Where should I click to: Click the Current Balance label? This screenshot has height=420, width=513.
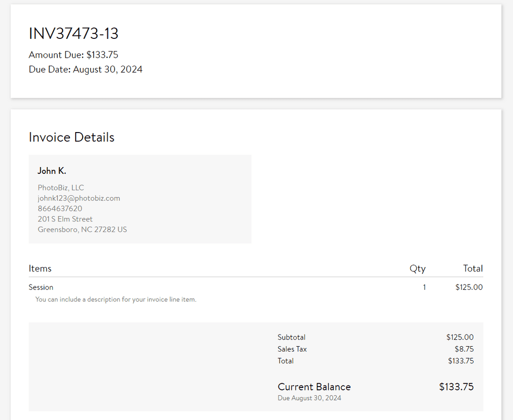314,386
